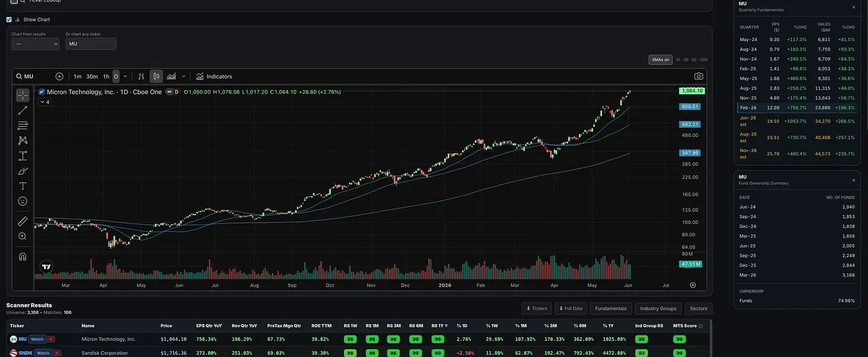Uncheck the Show Chart checkbox

[9, 20]
